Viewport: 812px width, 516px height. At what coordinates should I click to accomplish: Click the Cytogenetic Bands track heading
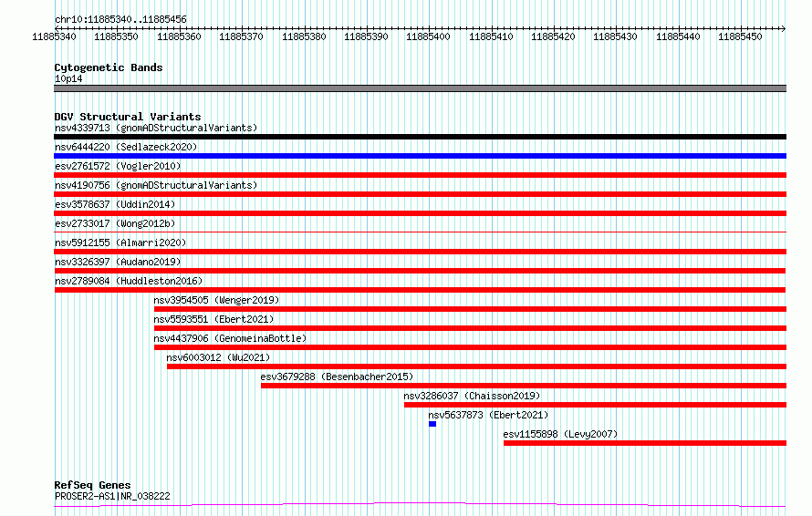coord(109,67)
